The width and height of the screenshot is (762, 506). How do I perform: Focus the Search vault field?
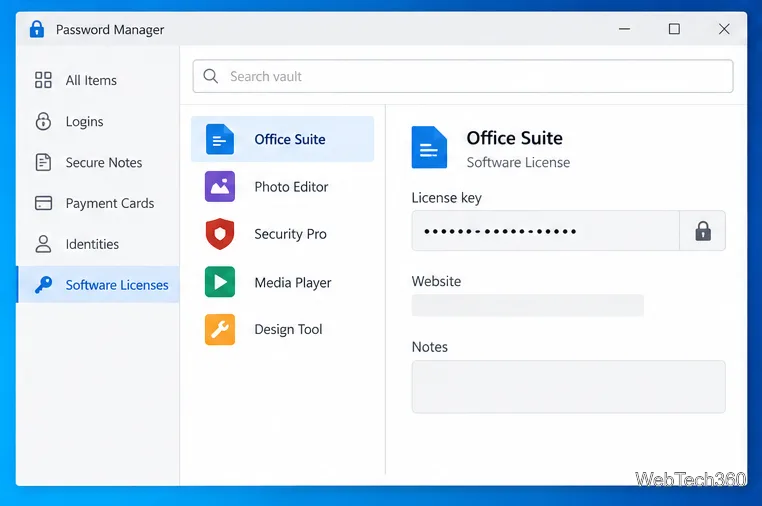coord(463,76)
